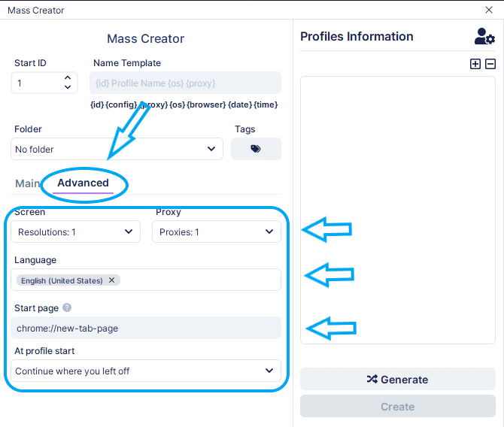This screenshot has height=427, width=504.
Task: Click the Name Template input field
Action: coord(185,83)
